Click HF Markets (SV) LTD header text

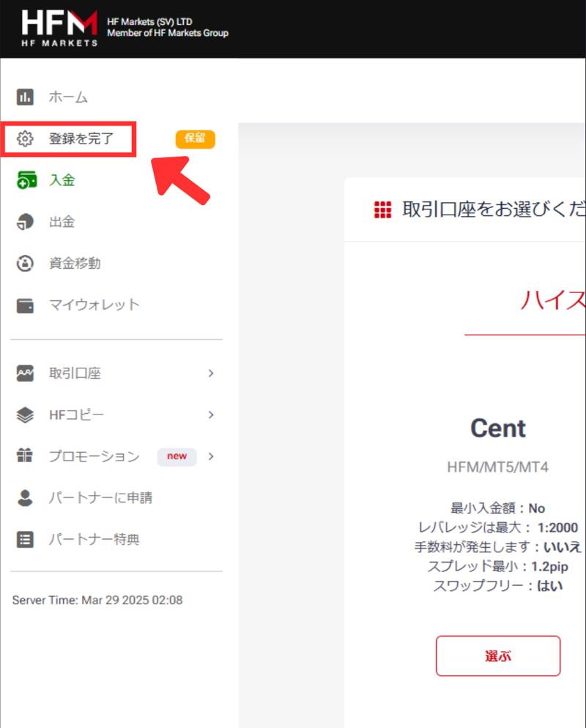[x=149, y=22]
